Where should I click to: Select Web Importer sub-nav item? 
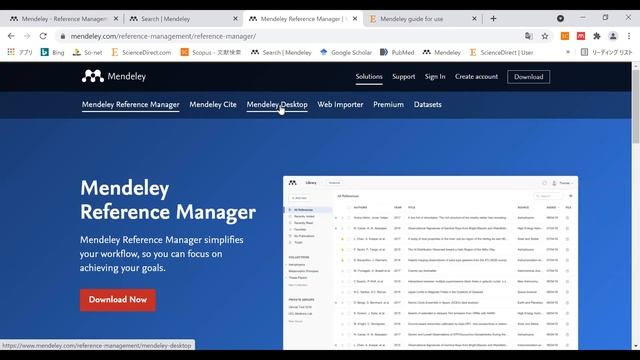click(x=340, y=104)
